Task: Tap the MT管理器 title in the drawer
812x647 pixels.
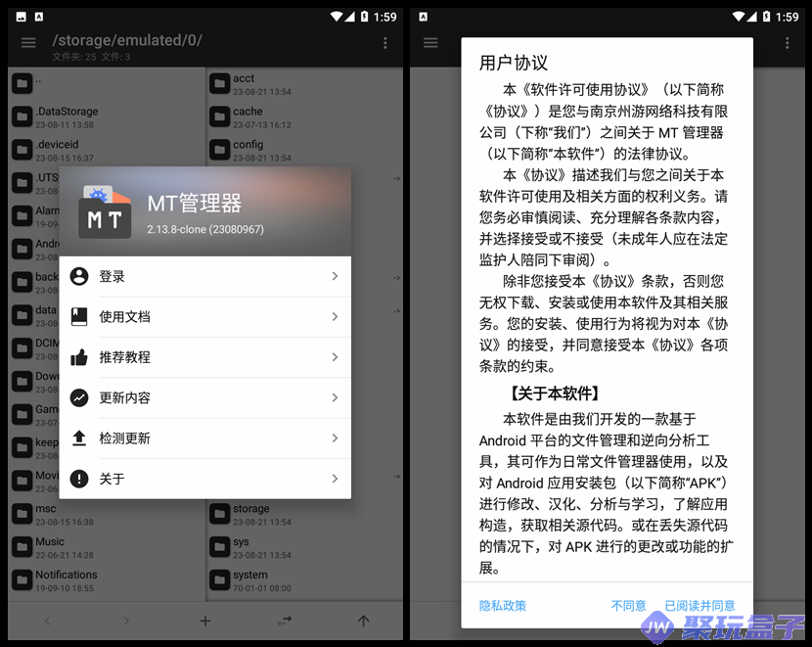Action: click(x=195, y=203)
